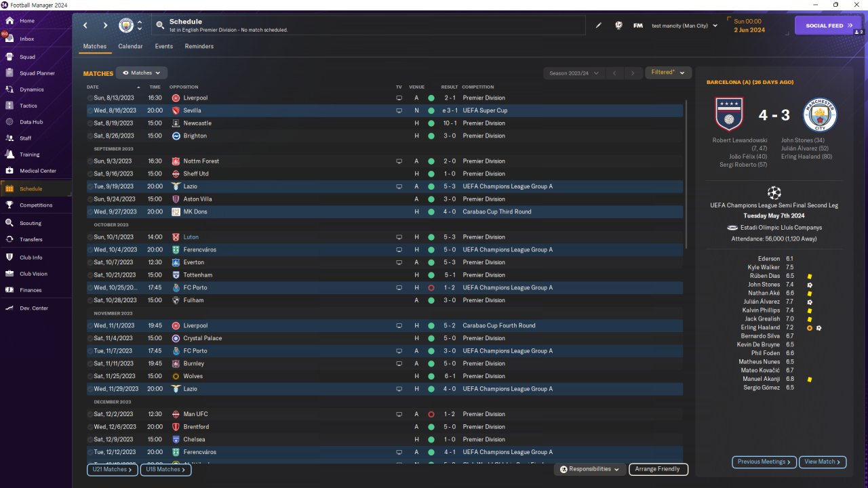Image resolution: width=868 pixels, height=488 pixels.
Task: Go forward with the right arrow
Action: click(105, 26)
